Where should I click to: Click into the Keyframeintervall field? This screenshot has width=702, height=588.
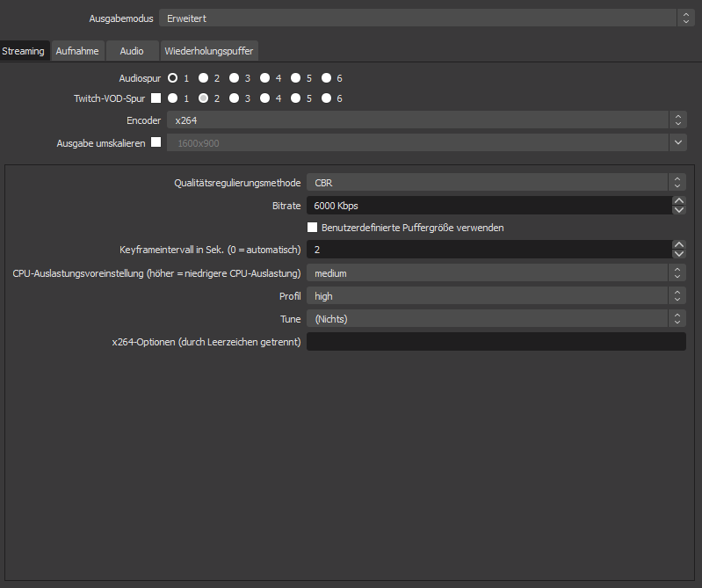tap(489, 250)
